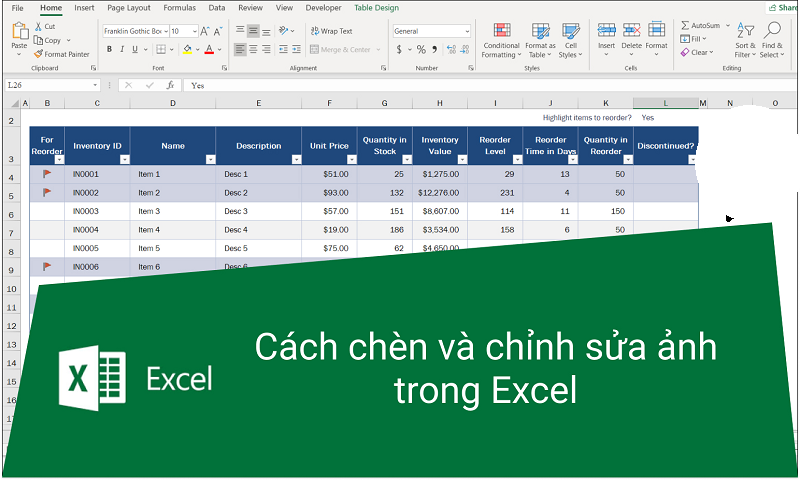Screen dimensions: 800x480
Task: Open the Inventory ID filter dropdown
Action: (x=124, y=160)
